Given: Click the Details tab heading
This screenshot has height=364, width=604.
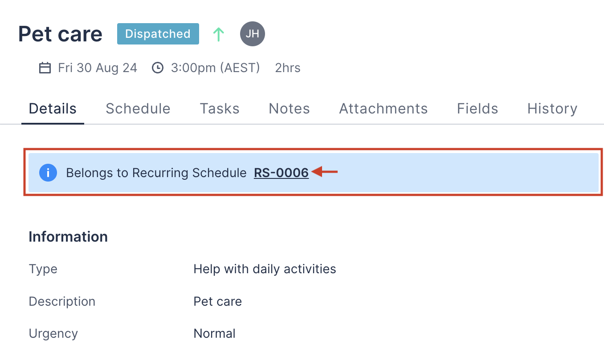Looking at the screenshot, I should 53,109.
